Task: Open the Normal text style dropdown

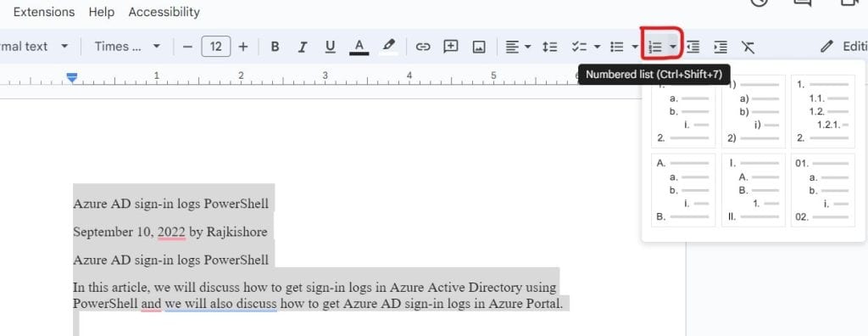Action: 34,47
